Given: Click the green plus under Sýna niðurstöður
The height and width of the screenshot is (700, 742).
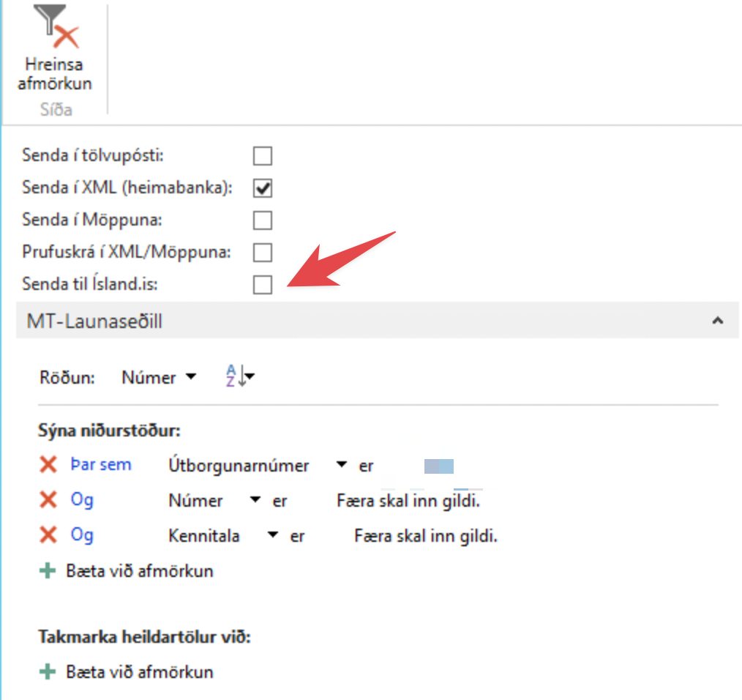Looking at the screenshot, I should pos(48,570).
